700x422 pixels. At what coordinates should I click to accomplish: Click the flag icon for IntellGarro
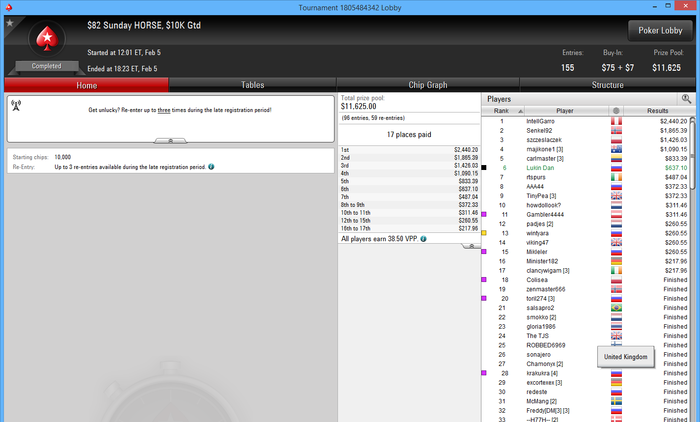tap(617, 121)
